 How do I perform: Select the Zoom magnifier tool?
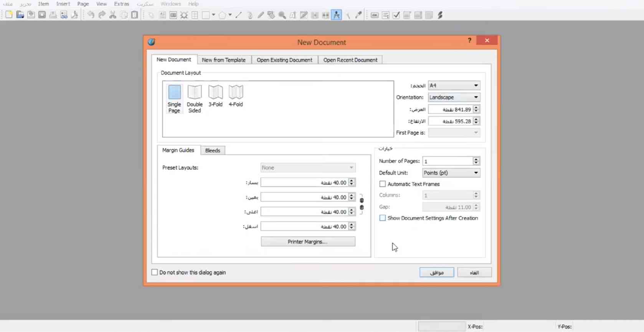click(x=282, y=15)
